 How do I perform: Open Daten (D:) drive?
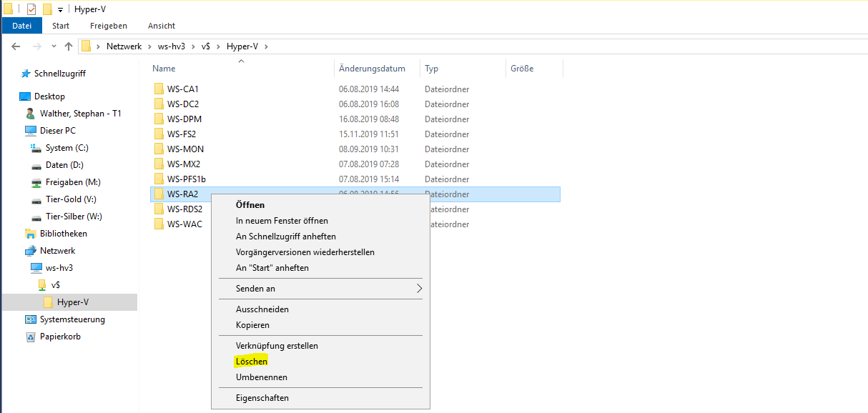[x=66, y=165]
